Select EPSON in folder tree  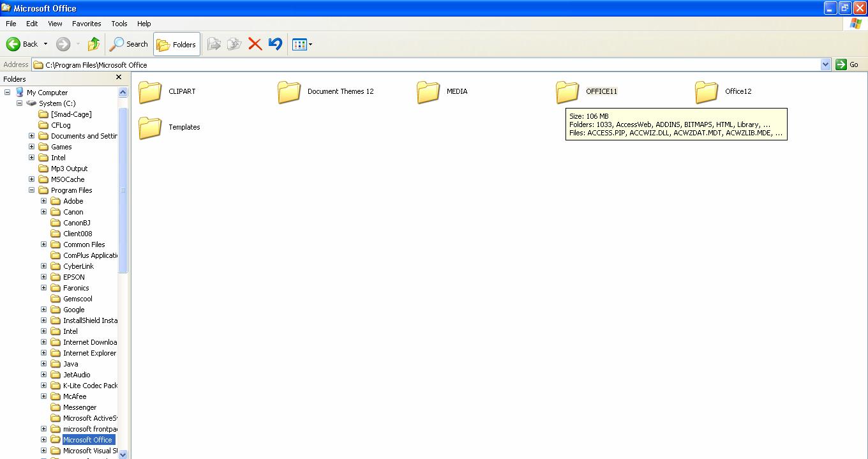[x=73, y=277]
